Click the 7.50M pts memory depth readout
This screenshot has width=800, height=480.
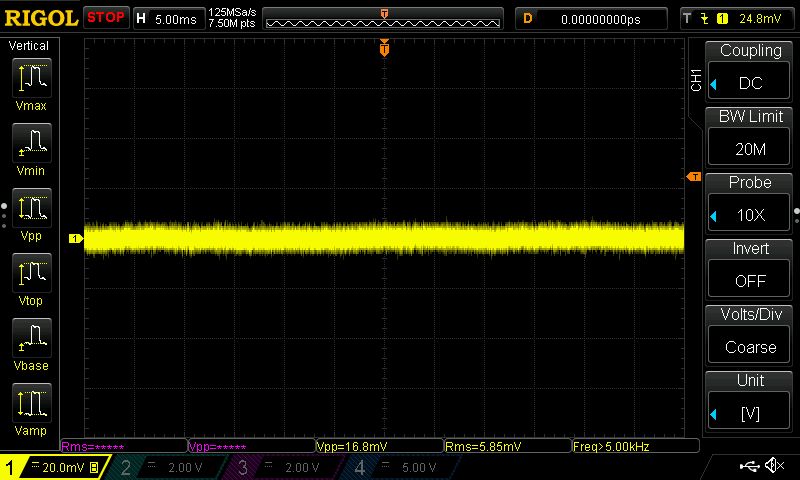(232, 23)
